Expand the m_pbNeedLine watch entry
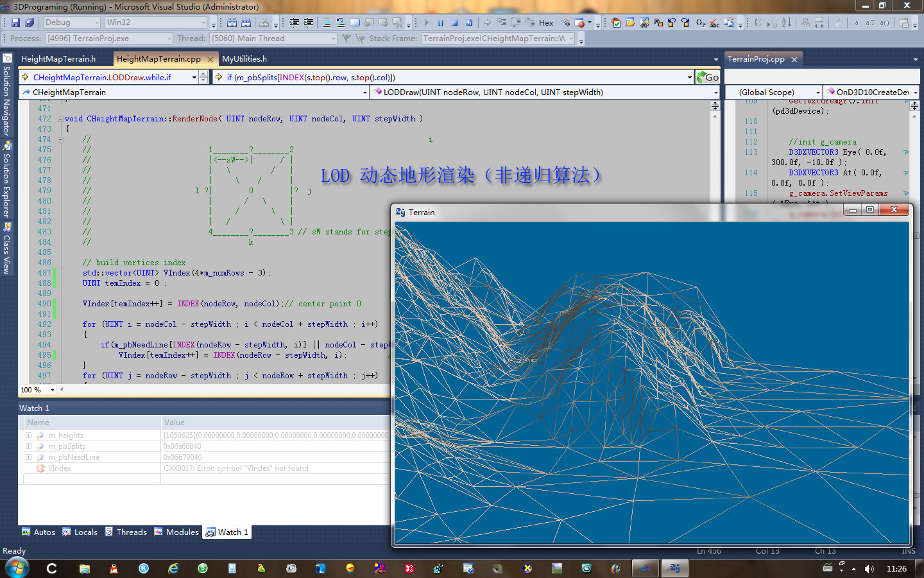Image resolution: width=924 pixels, height=578 pixels. [28, 457]
